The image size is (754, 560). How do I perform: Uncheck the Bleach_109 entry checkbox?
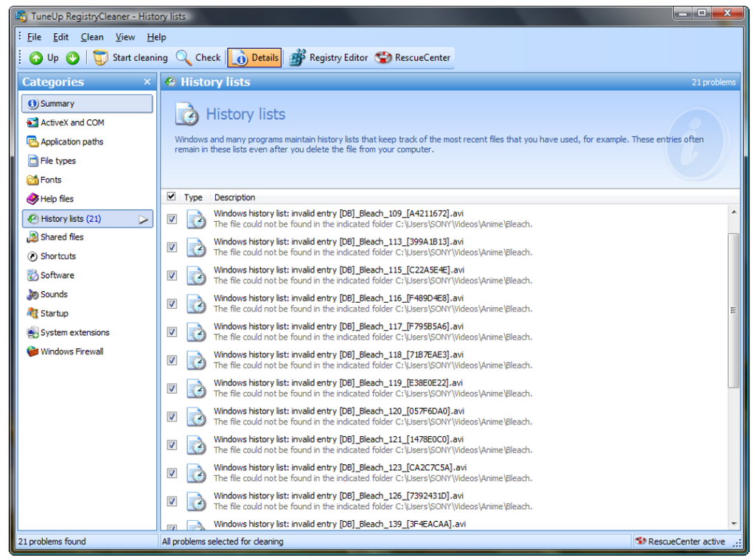[x=172, y=219]
